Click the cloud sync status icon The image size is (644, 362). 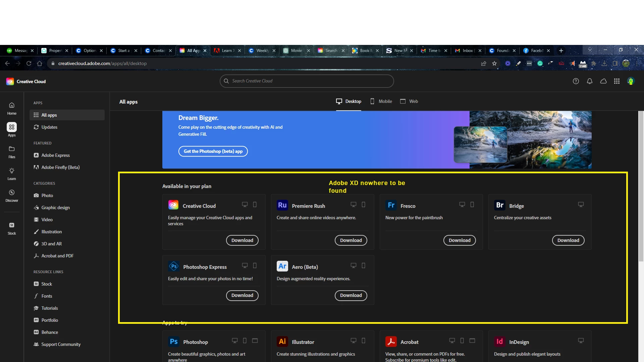coord(603,81)
